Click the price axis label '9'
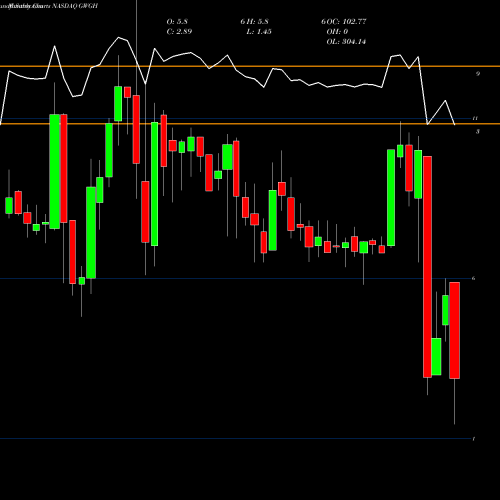This screenshot has height=500, width=500. tap(478, 74)
